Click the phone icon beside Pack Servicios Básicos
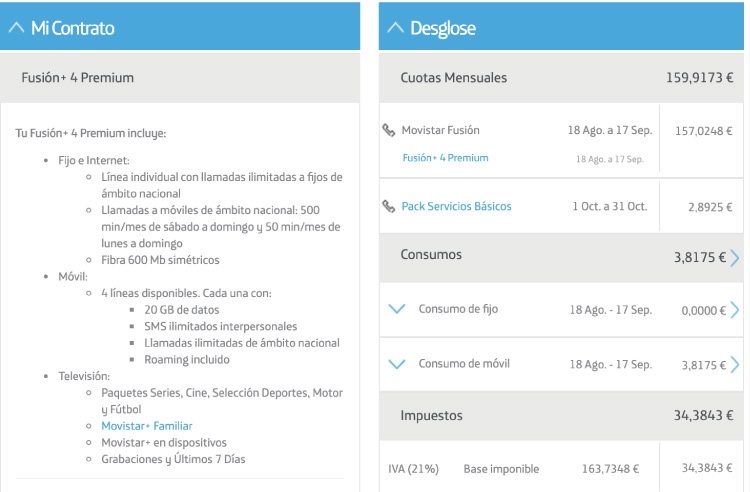The height and width of the screenshot is (492, 750). [x=389, y=207]
